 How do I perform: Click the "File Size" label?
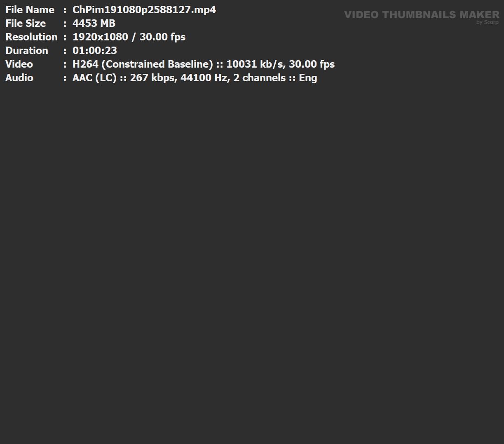point(26,23)
